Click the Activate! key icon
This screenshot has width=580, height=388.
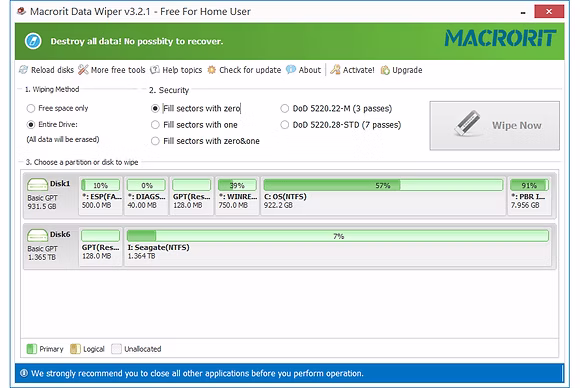pos(335,70)
